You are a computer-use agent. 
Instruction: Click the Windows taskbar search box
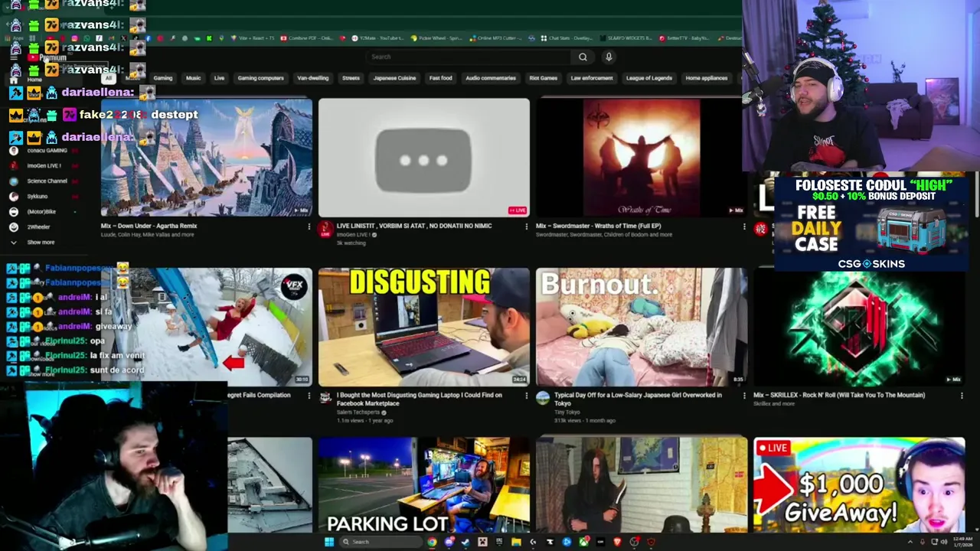[381, 542]
